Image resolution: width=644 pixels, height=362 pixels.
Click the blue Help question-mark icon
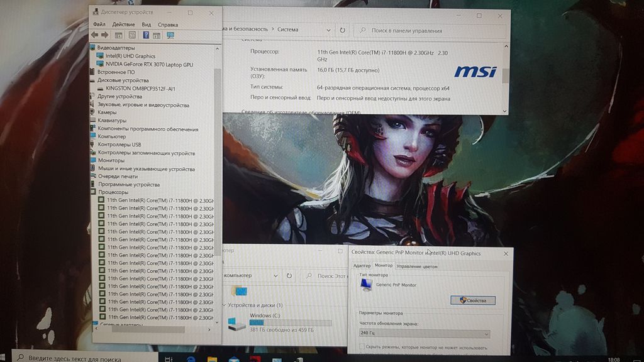click(x=146, y=35)
